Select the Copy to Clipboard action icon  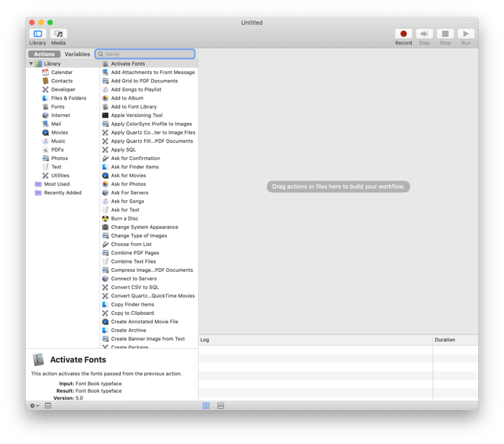point(105,313)
